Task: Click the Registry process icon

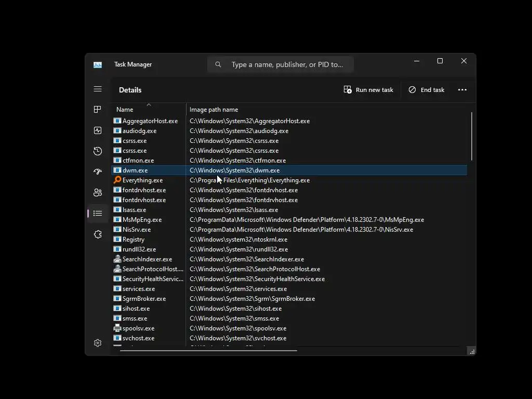Action: 117,239
